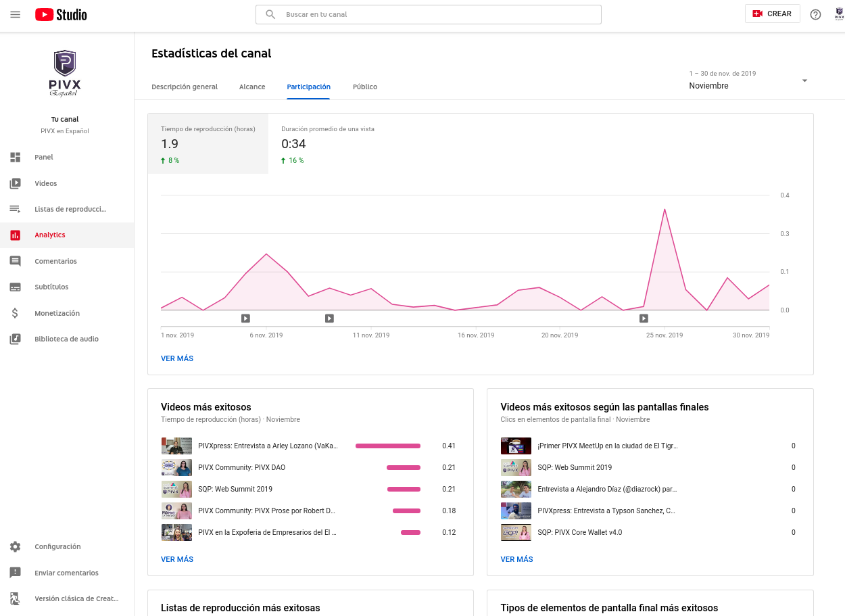
Task: Click the Monetización dollar icon
Action: pyautogui.click(x=16, y=313)
